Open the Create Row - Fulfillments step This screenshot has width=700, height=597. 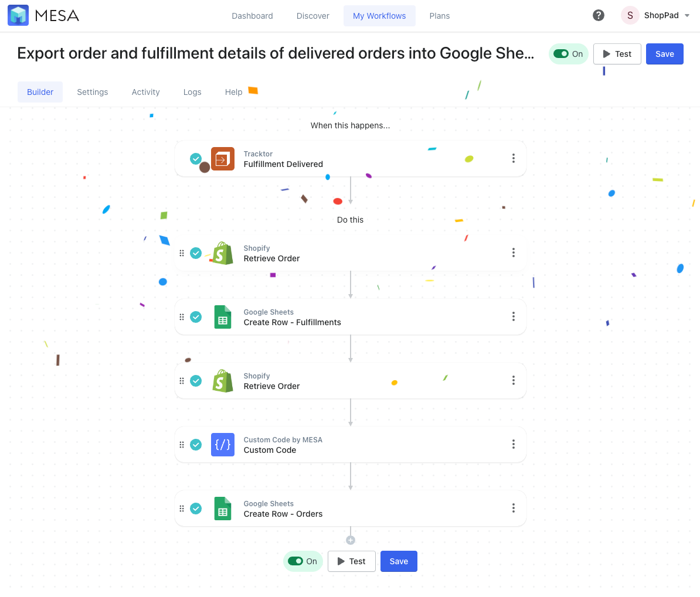point(351,317)
